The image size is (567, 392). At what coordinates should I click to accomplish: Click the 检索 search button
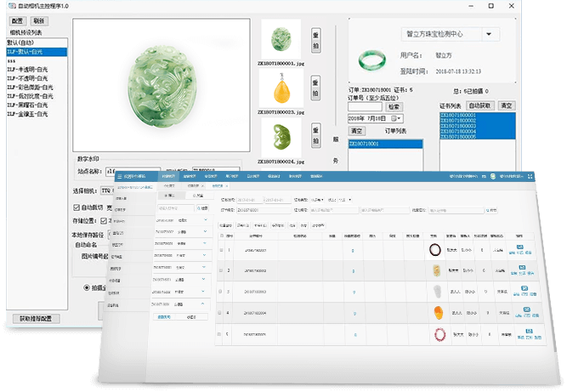point(394,107)
